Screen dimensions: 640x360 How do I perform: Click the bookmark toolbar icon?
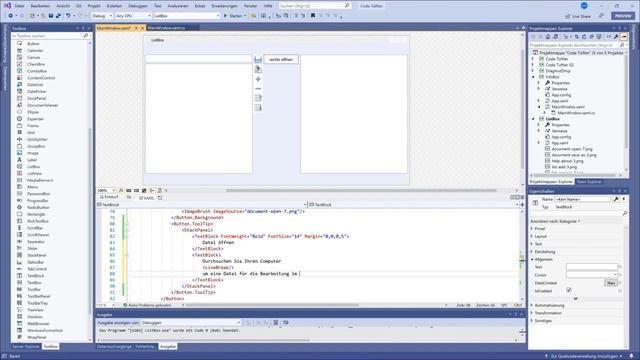[313, 16]
